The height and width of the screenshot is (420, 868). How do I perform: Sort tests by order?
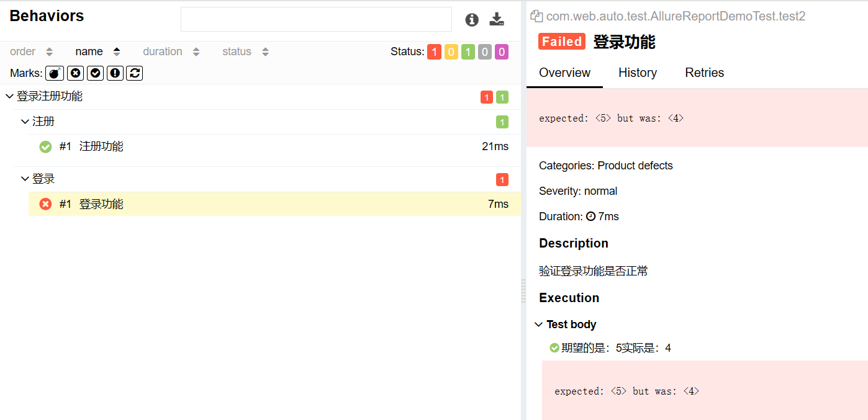click(32, 51)
